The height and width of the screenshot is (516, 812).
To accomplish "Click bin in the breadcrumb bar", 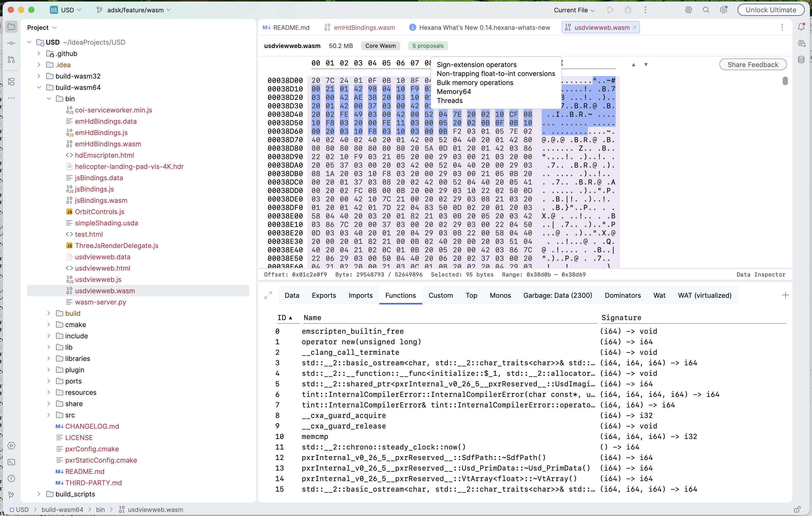I will pyautogui.click(x=100, y=510).
